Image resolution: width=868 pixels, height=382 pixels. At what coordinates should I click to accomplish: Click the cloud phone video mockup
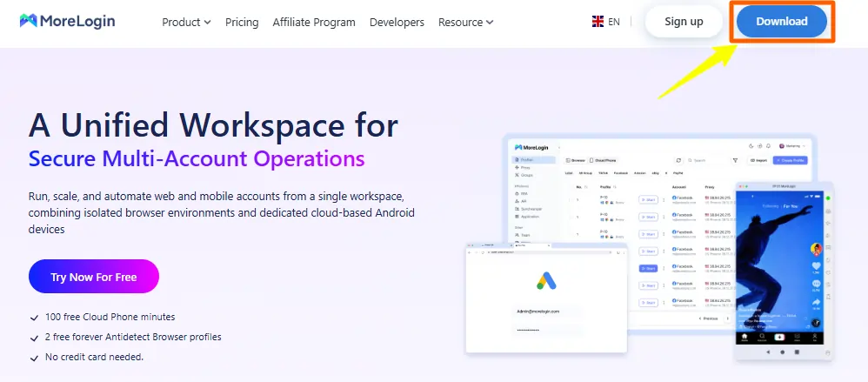pyautogui.click(x=784, y=271)
